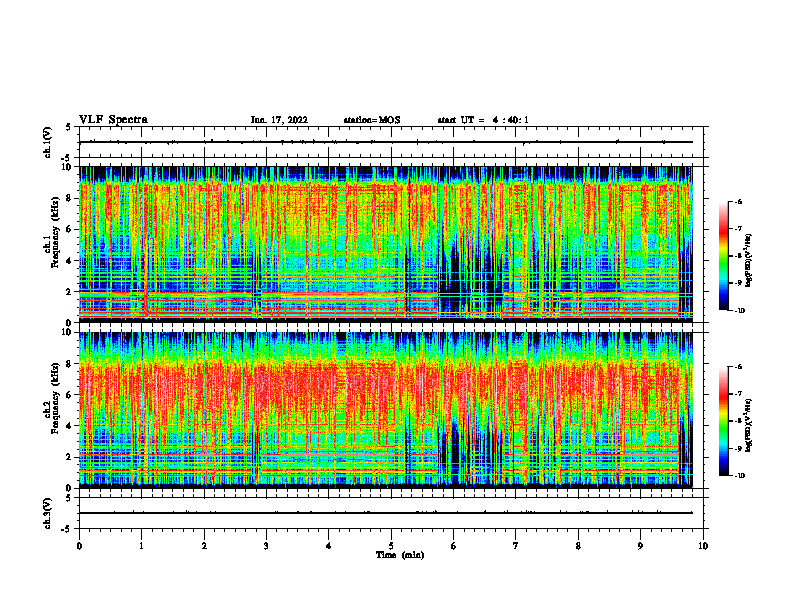This screenshot has height=612, width=792.
Task: Click time axis tick label "10"
Action: 703,546
